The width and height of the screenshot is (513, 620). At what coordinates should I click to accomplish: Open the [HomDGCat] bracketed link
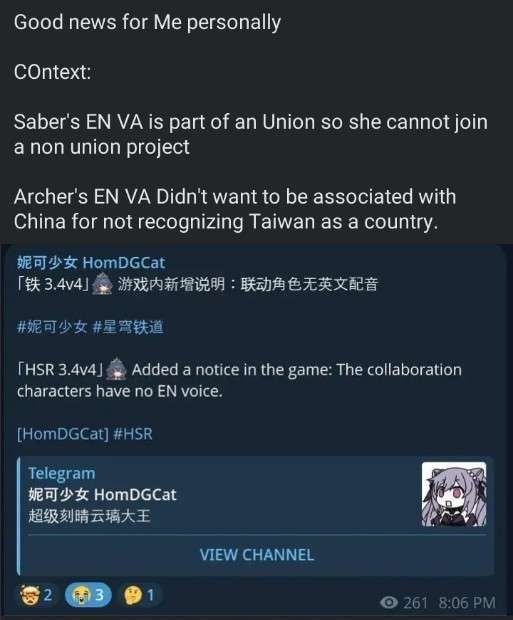62,434
